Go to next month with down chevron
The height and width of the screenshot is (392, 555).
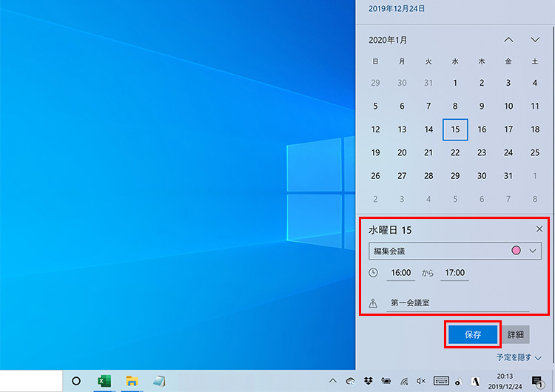[x=535, y=40]
